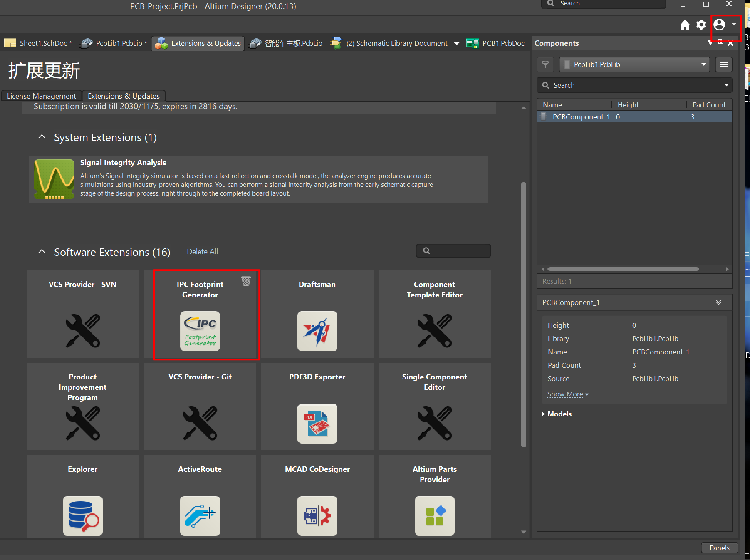Open the Home page icon
The width and height of the screenshot is (750, 560).
[685, 25]
